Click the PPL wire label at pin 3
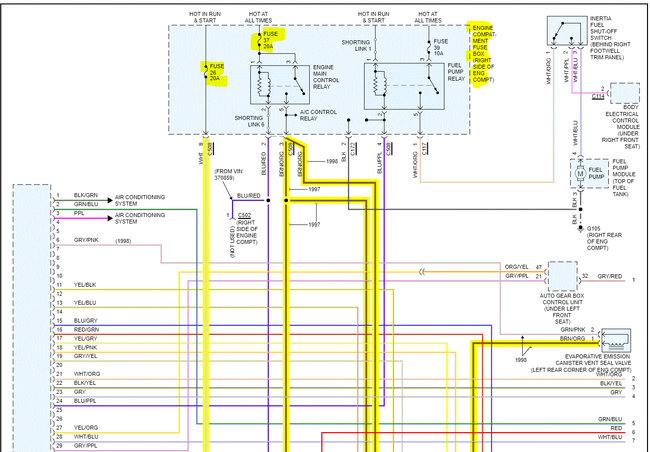This screenshot has height=452, width=650. click(x=79, y=213)
